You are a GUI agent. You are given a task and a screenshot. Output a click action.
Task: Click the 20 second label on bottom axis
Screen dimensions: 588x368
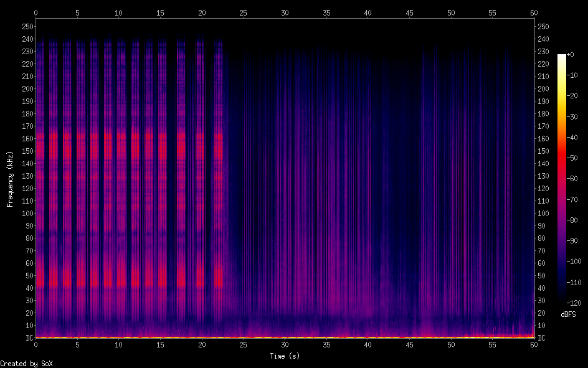[202, 344]
